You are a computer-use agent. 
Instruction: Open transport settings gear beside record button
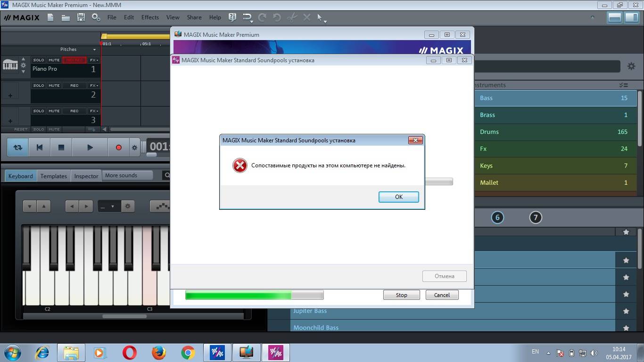coord(134,148)
